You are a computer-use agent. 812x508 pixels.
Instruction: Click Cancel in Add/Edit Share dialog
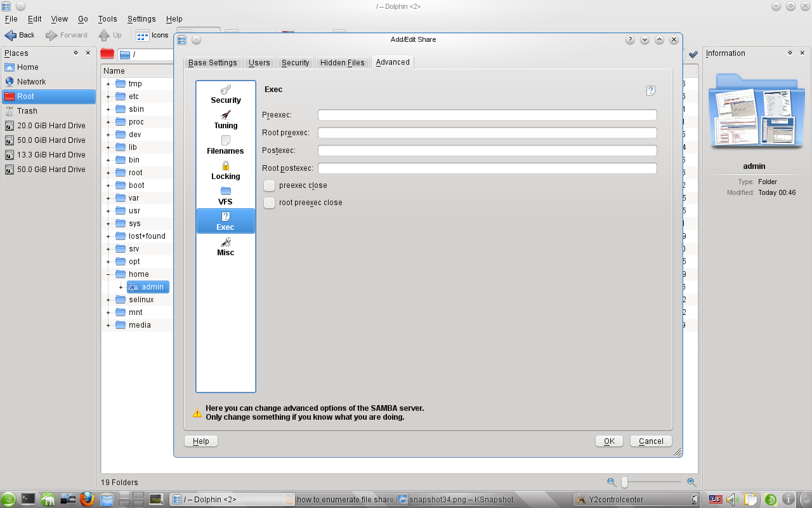click(651, 441)
